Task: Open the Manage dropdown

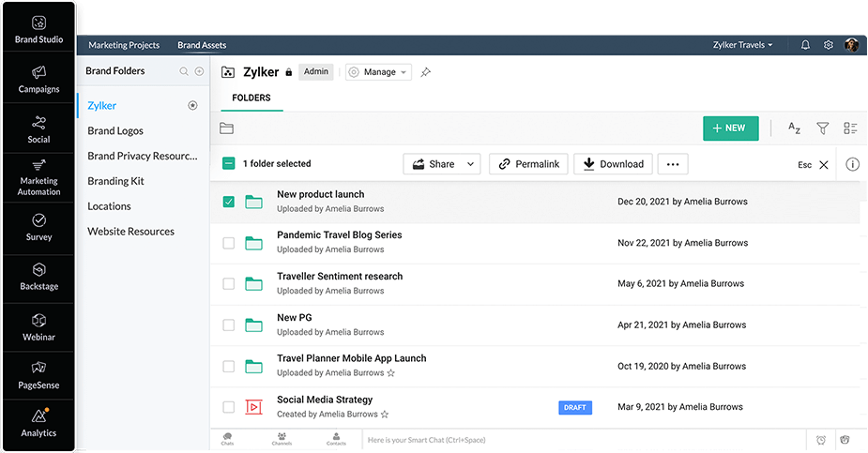Action: 379,72
